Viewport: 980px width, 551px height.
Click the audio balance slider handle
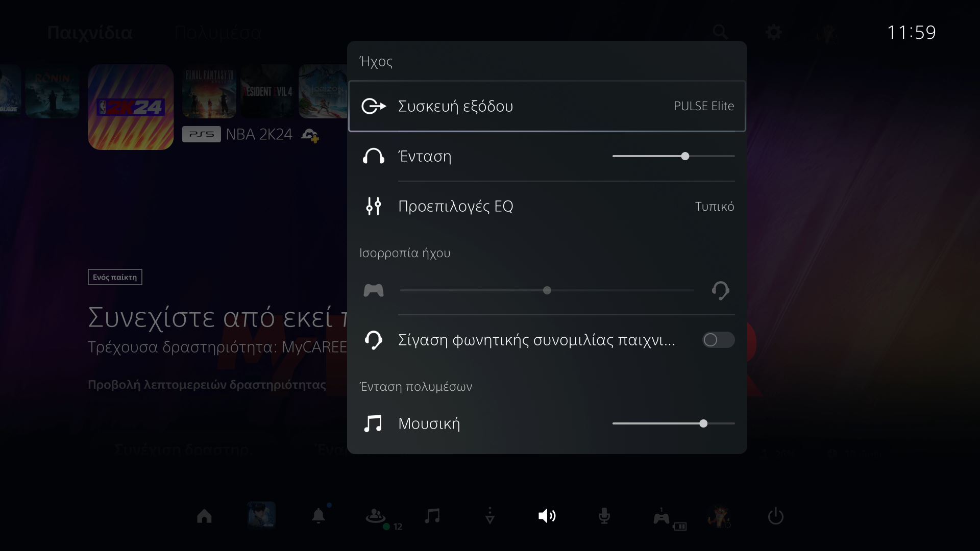point(547,290)
